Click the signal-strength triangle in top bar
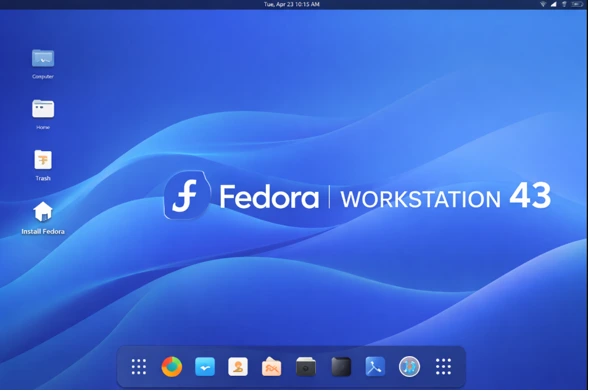This screenshot has width=590, height=391. (x=554, y=4)
